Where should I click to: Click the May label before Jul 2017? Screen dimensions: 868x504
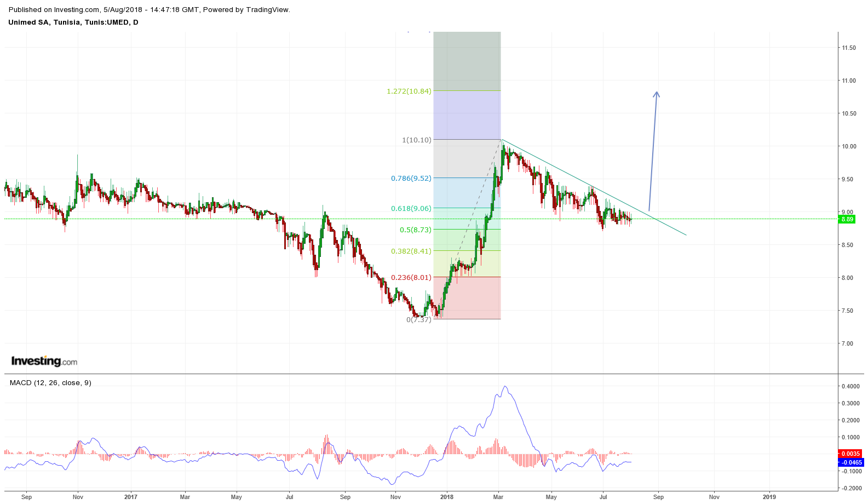[236, 497]
